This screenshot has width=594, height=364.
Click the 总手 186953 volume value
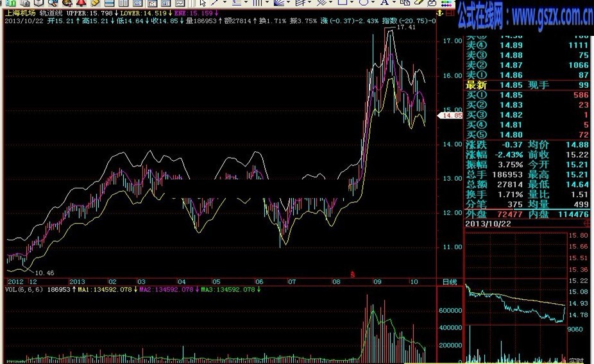pyautogui.click(x=507, y=174)
